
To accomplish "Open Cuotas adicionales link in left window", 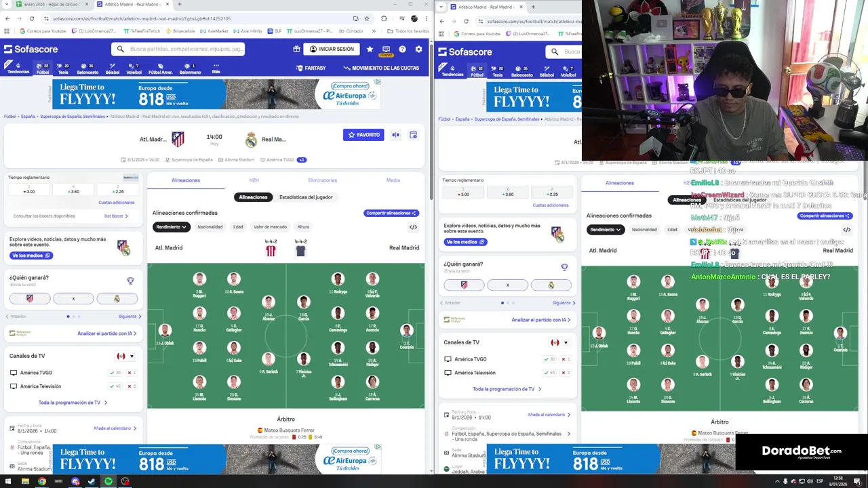I will coord(116,203).
